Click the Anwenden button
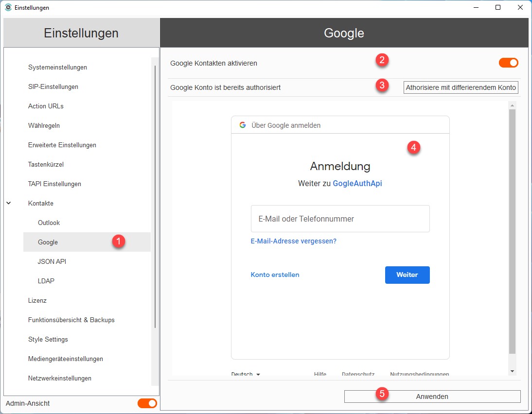The height and width of the screenshot is (414, 532). pos(432,397)
